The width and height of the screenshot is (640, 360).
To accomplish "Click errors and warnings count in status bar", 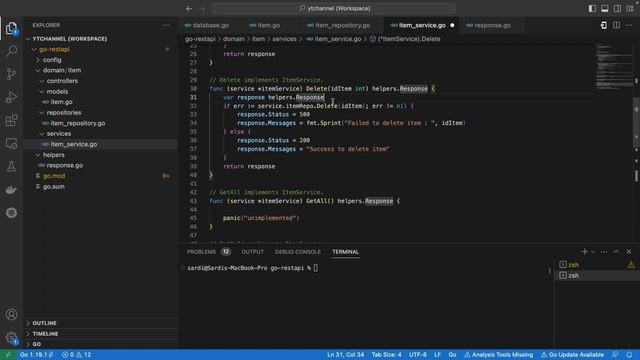I will pos(76,355).
